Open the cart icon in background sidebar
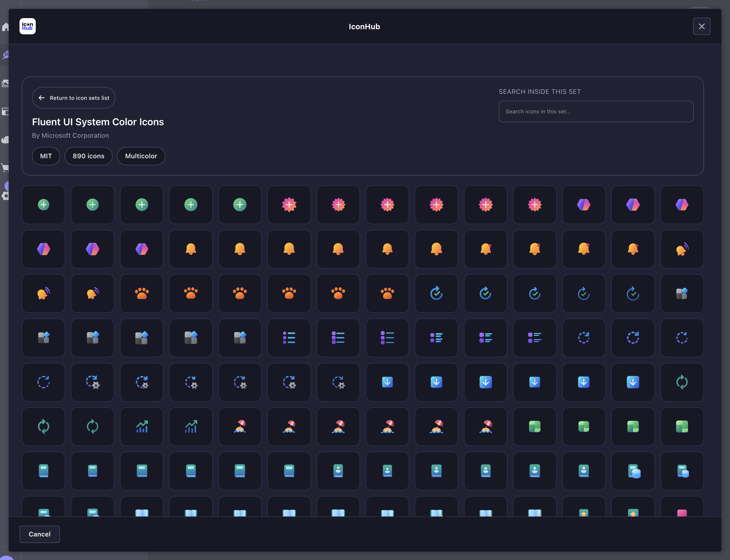Image resolution: width=730 pixels, height=560 pixels. point(5,168)
